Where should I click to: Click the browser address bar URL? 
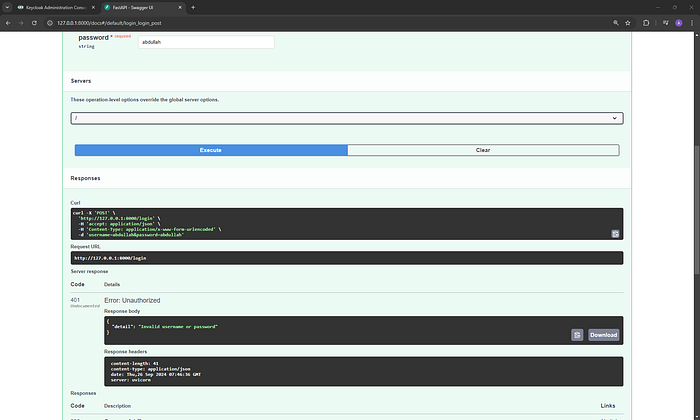(109, 23)
